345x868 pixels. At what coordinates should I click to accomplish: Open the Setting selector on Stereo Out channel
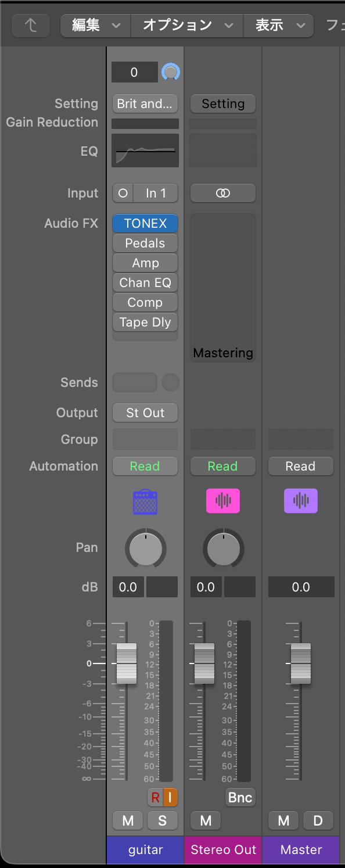[x=223, y=103]
